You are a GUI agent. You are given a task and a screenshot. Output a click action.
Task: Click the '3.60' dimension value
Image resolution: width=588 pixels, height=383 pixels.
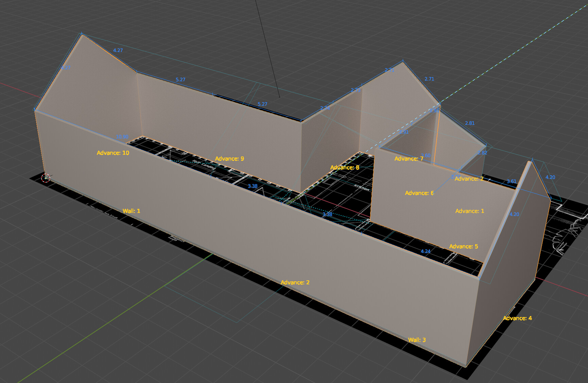pyautogui.click(x=426, y=155)
